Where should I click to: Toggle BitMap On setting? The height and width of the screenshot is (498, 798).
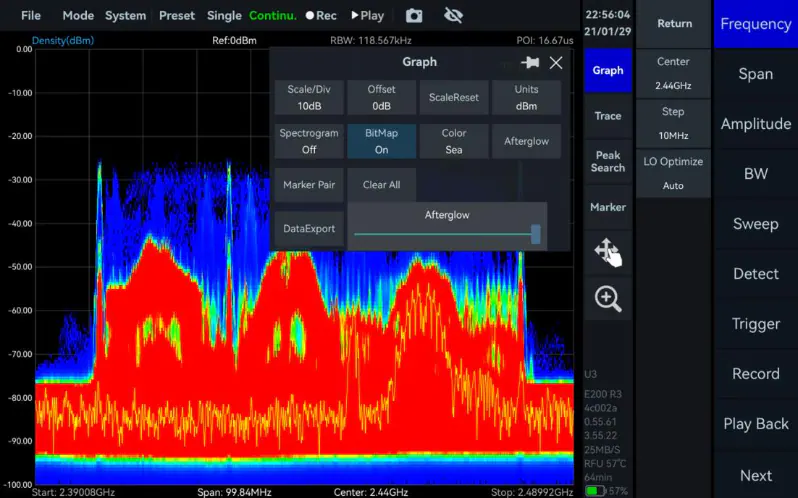point(381,141)
